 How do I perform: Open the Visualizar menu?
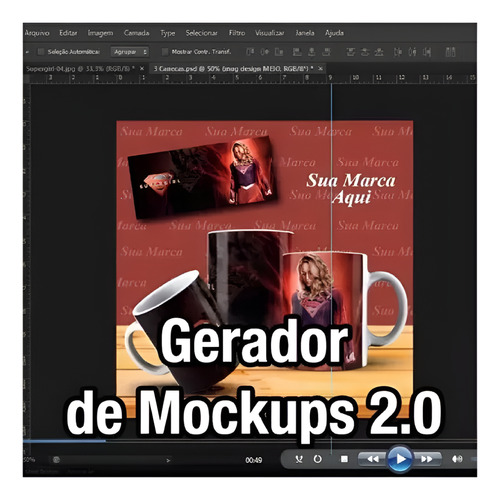pyautogui.click(x=270, y=33)
